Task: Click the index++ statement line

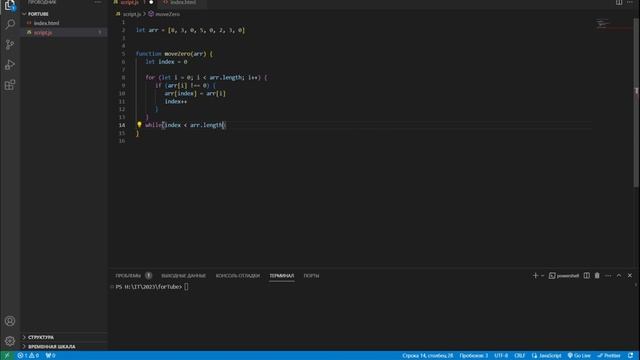Action: click(x=176, y=101)
